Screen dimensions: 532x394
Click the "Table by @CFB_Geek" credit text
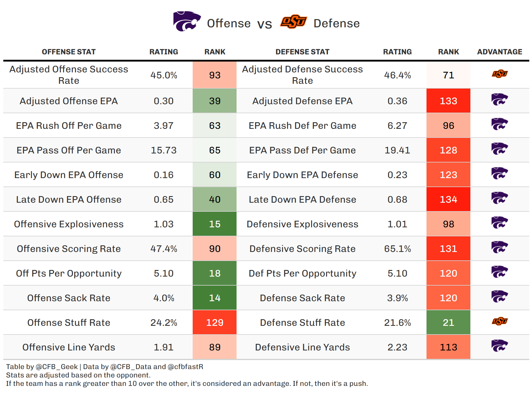42,367
